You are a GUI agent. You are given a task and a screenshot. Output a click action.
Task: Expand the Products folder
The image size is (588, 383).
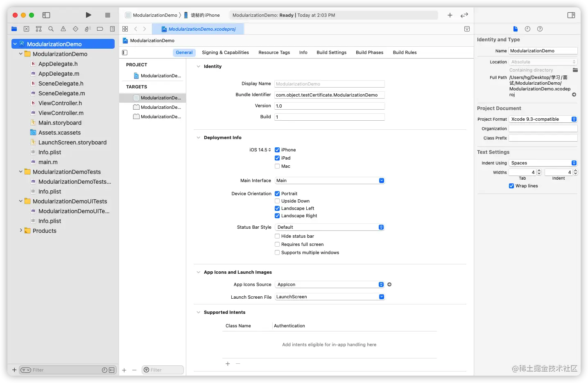pos(21,230)
